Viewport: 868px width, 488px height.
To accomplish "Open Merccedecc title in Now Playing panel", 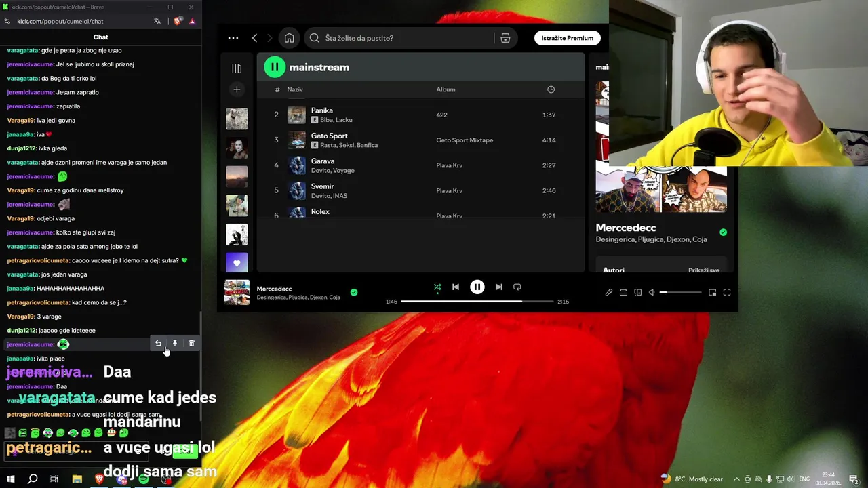I will pyautogui.click(x=626, y=228).
